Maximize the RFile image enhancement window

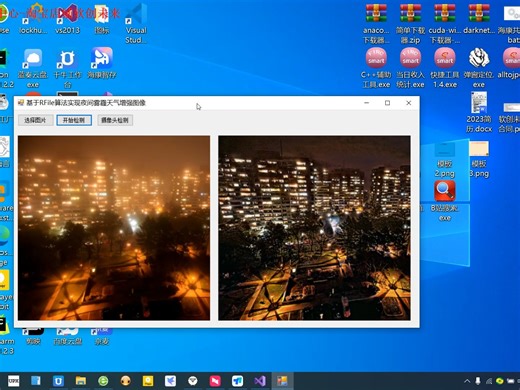(387, 103)
